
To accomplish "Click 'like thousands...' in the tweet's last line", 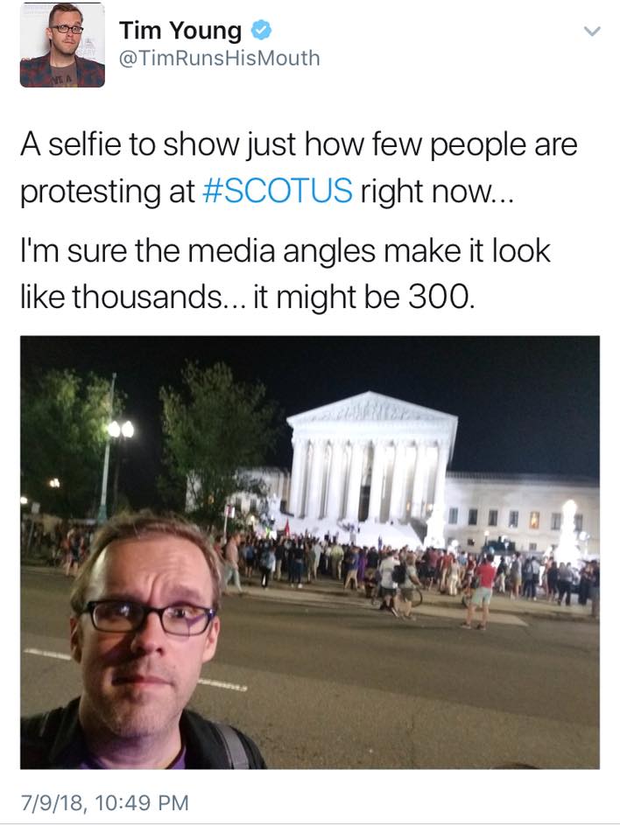I will pos(132,297).
